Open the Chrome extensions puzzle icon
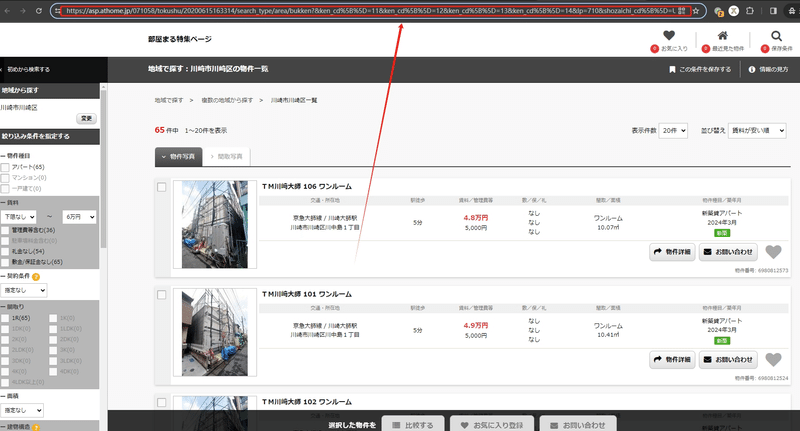The height and width of the screenshot is (431, 800). pyautogui.click(x=749, y=11)
